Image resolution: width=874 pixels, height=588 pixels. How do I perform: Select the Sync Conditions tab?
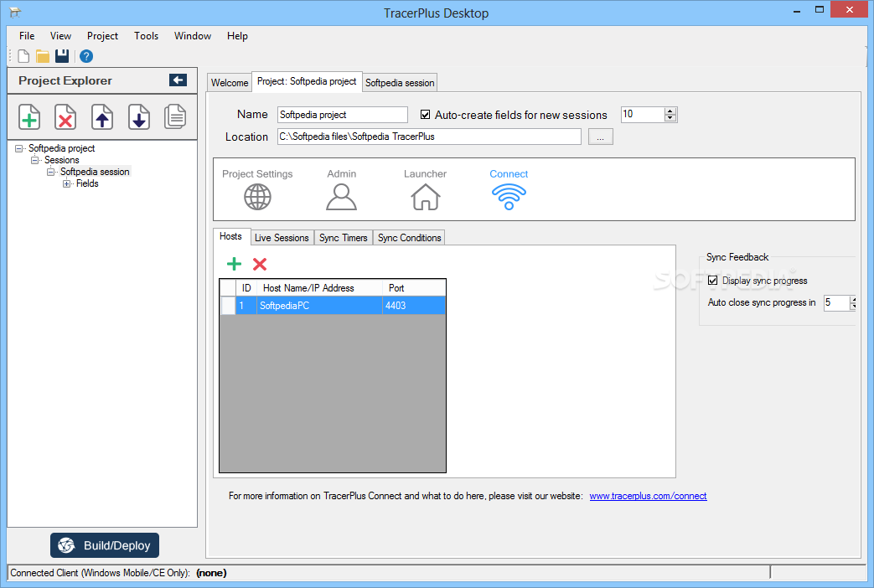coord(409,238)
